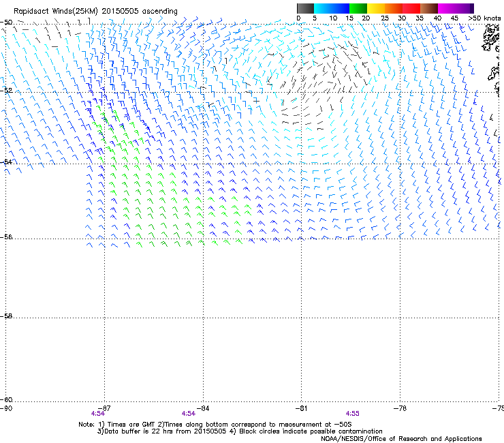
Task: Select the brown 35-40 knots legend color
Action: 429,8
